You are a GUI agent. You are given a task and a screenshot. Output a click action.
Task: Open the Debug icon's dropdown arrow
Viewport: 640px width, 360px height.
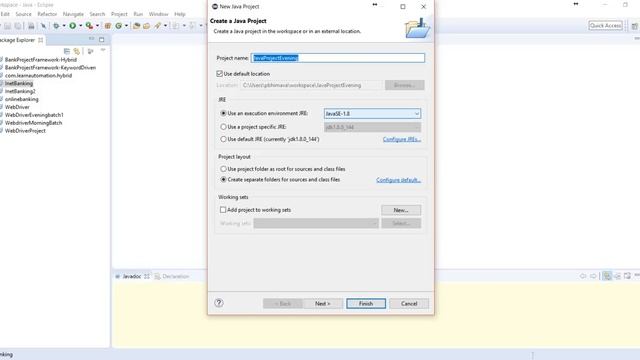(x=64, y=26)
